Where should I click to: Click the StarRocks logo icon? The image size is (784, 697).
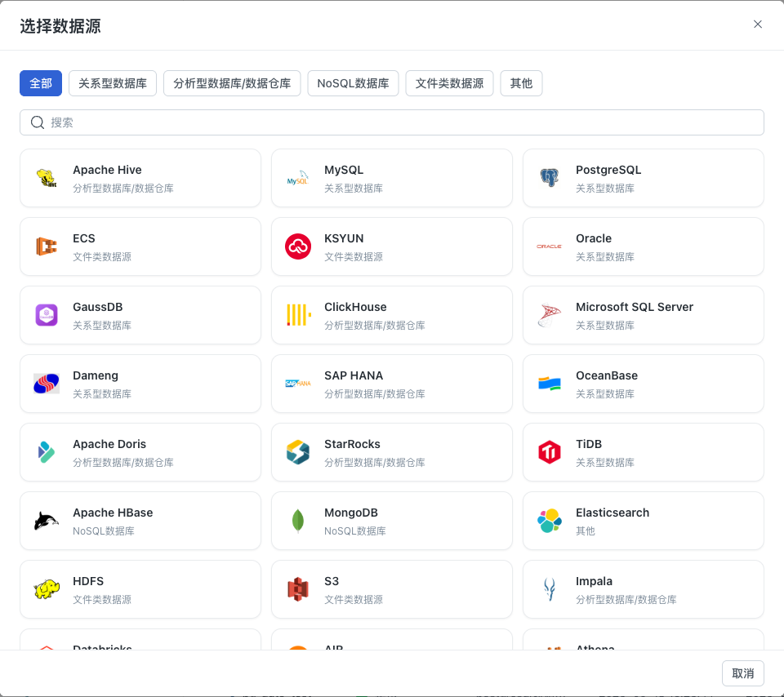tap(298, 451)
